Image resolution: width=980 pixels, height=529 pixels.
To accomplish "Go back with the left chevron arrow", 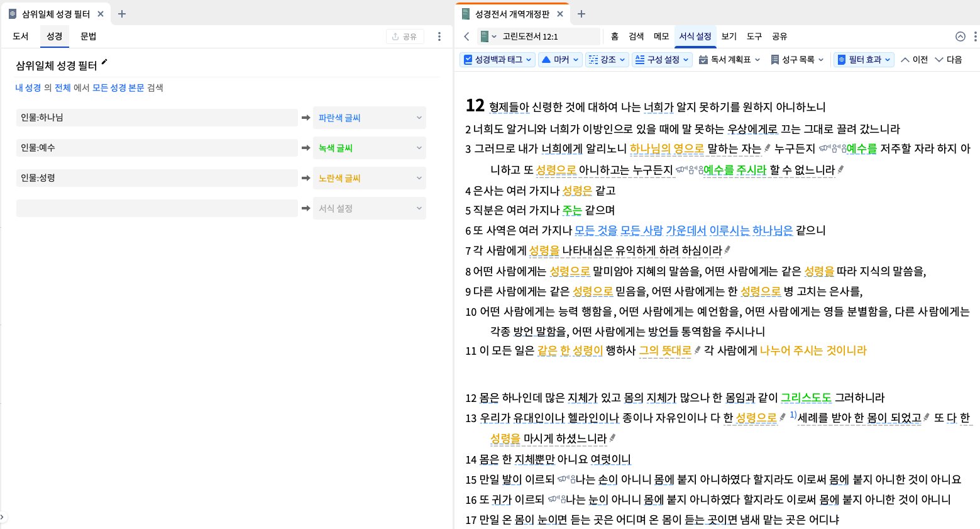I will click(466, 36).
